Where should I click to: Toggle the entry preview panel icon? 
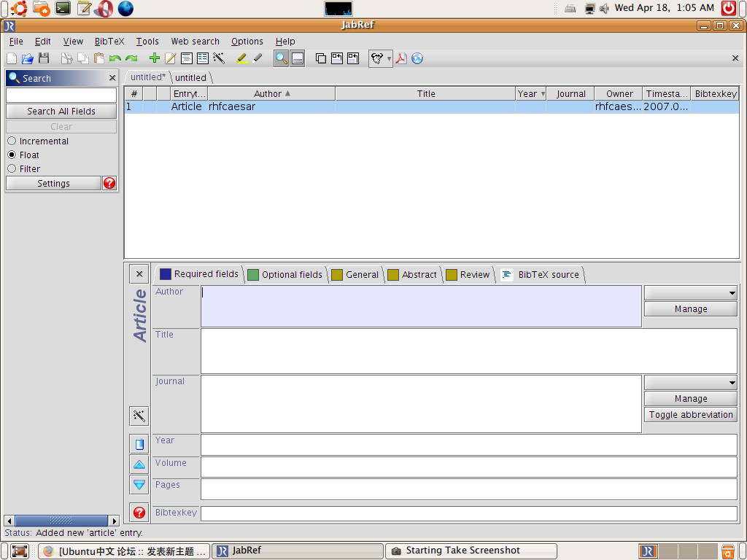point(298,58)
